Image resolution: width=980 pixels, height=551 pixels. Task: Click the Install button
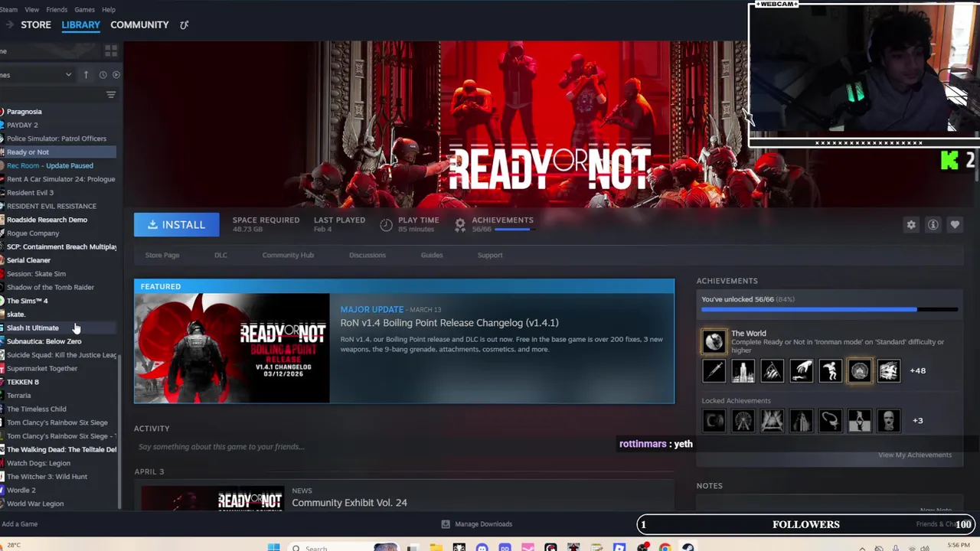tap(176, 224)
